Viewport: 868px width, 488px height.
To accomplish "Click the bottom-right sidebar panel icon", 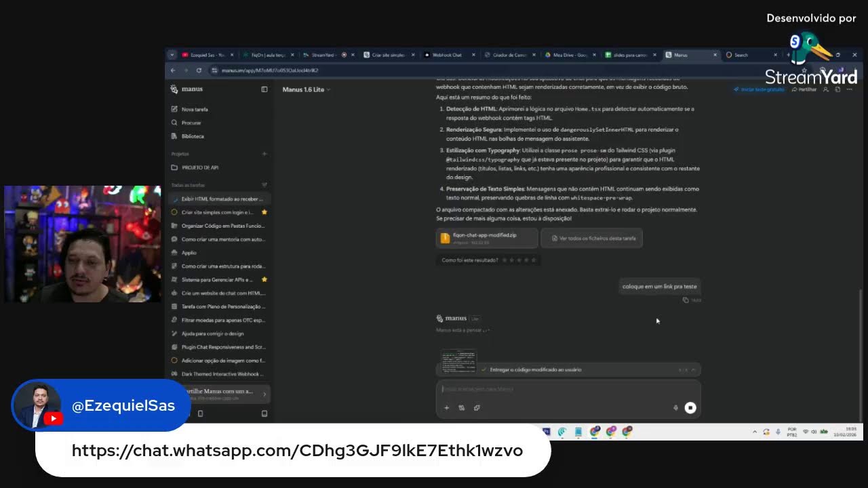I will click(x=264, y=413).
